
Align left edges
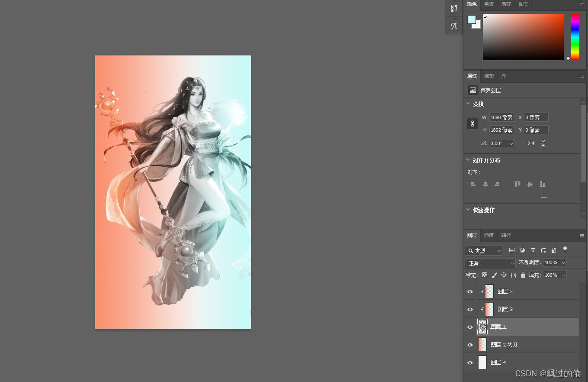pos(472,184)
